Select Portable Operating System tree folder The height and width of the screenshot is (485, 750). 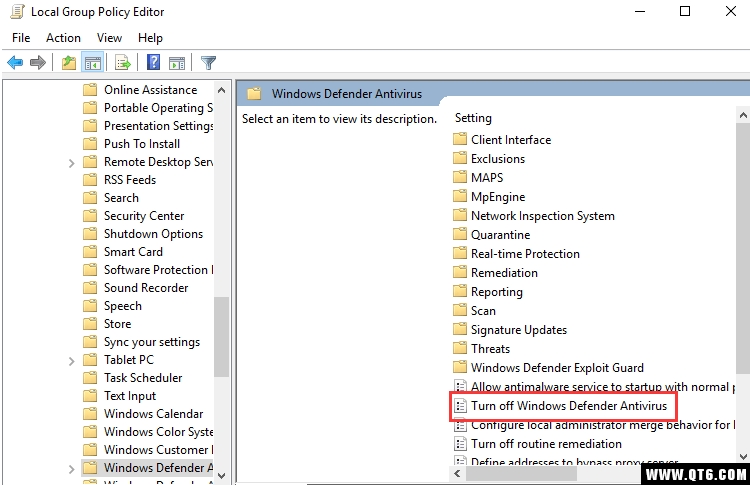click(x=148, y=108)
